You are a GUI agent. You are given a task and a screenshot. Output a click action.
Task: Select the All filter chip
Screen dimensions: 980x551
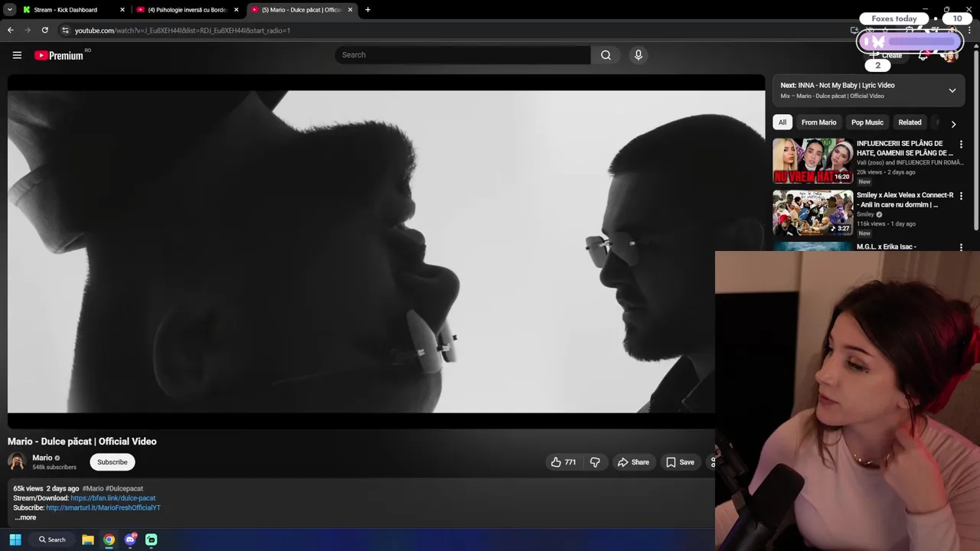tap(782, 122)
